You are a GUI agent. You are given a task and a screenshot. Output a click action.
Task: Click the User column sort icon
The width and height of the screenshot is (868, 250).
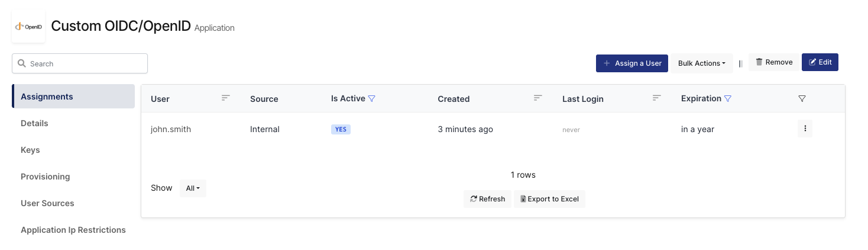(225, 98)
